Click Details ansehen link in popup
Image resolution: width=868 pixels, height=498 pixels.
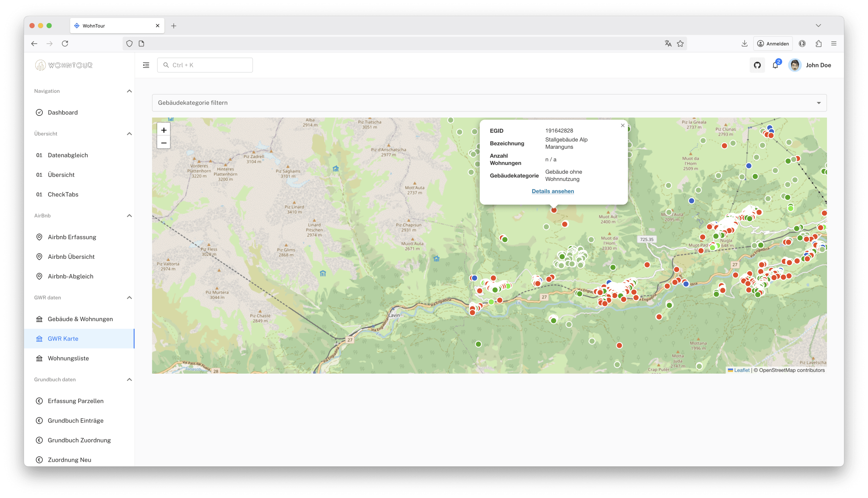552,191
